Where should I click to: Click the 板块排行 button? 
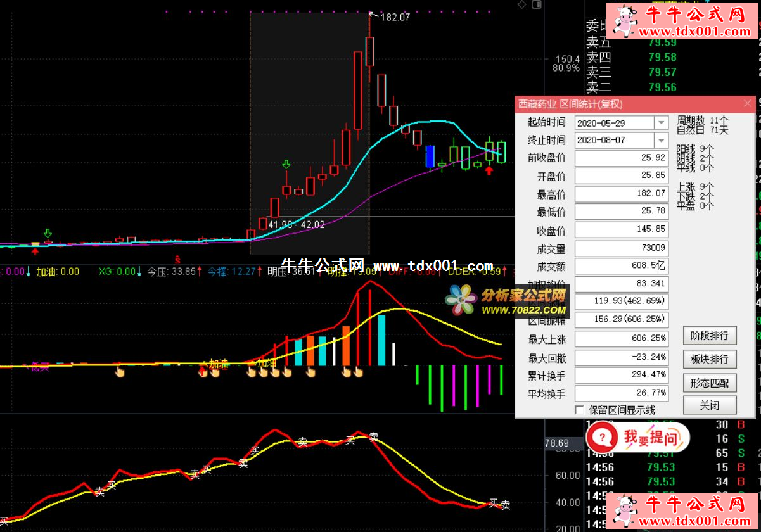710,359
